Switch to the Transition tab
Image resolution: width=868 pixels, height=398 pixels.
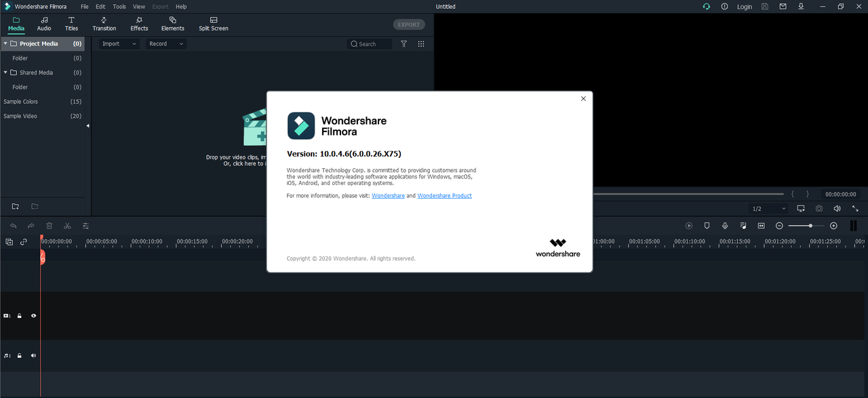104,24
